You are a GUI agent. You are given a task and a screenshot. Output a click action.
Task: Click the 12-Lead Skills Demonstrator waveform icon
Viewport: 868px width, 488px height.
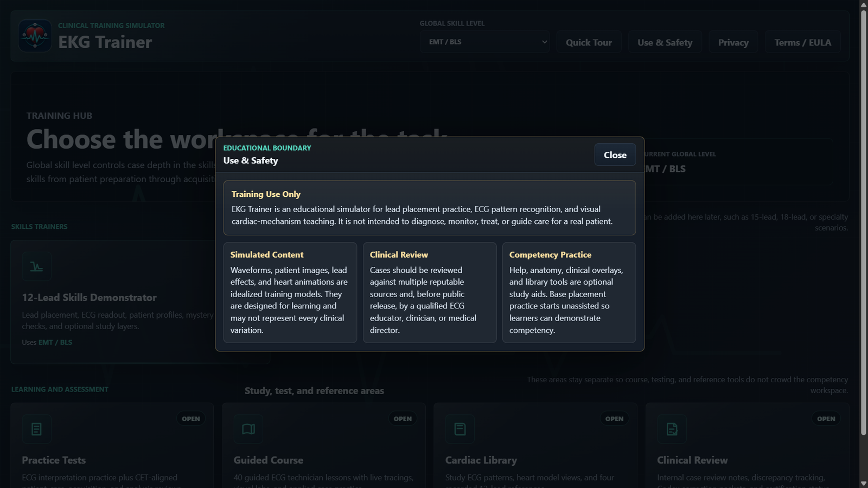[37, 266]
